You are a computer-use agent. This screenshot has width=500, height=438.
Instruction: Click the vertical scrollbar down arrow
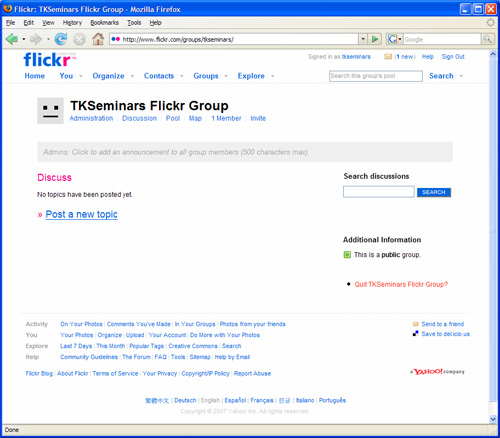pyautogui.click(x=493, y=419)
